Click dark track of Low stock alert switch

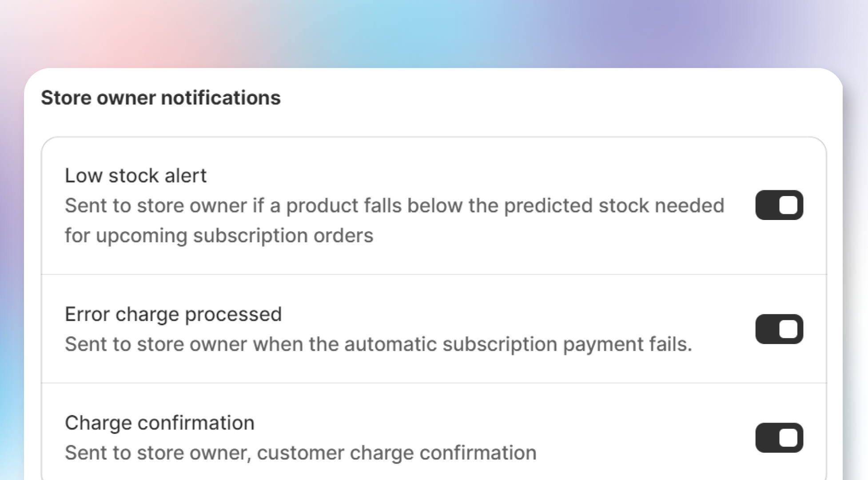767,205
